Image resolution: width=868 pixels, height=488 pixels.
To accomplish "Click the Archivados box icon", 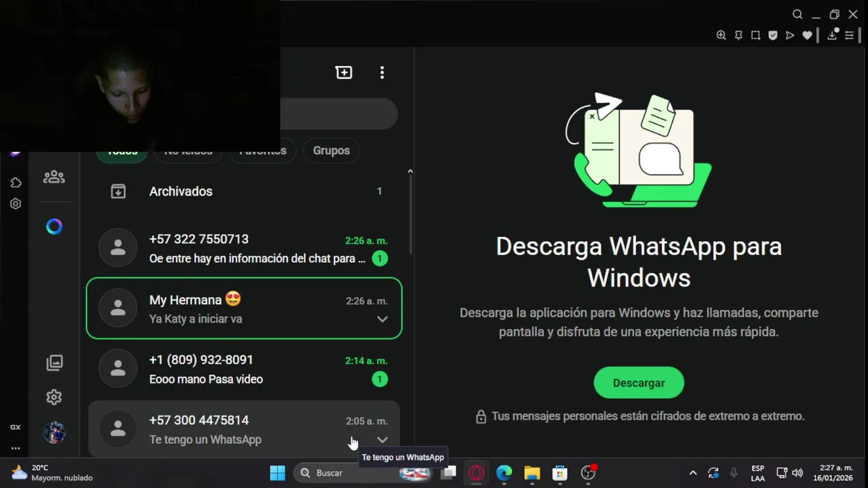I will tap(118, 192).
